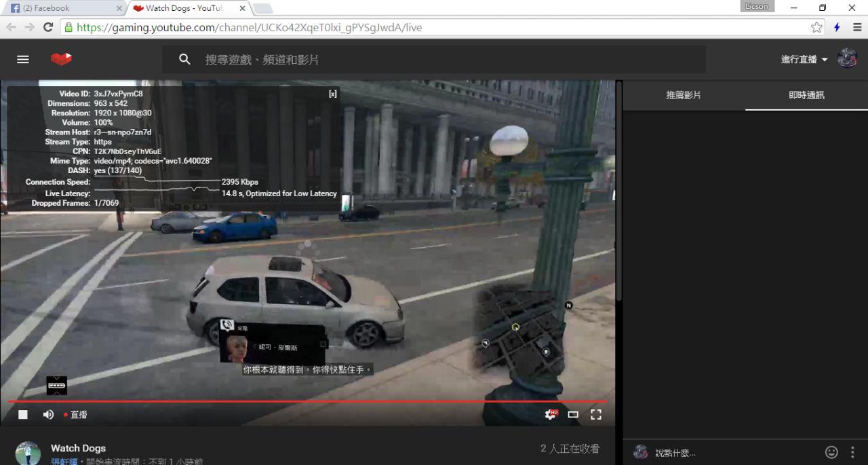The width and height of the screenshot is (868, 465).
Task: Open the account avatar menu
Action: [x=847, y=59]
